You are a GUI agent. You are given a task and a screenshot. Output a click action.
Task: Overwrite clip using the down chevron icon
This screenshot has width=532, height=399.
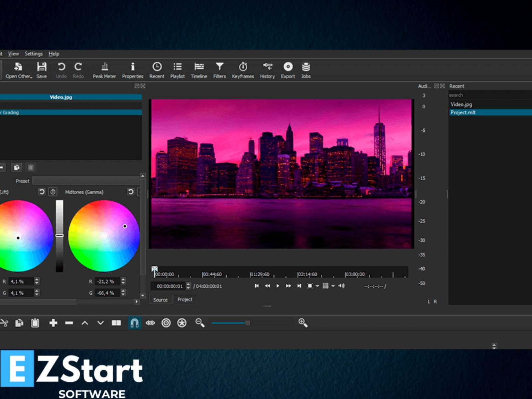click(100, 323)
